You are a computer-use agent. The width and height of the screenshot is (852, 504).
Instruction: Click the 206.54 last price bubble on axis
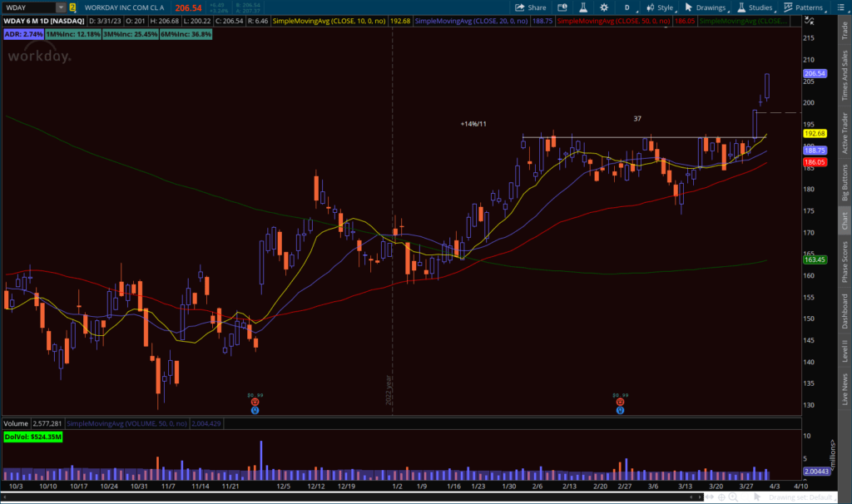pos(815,73)
